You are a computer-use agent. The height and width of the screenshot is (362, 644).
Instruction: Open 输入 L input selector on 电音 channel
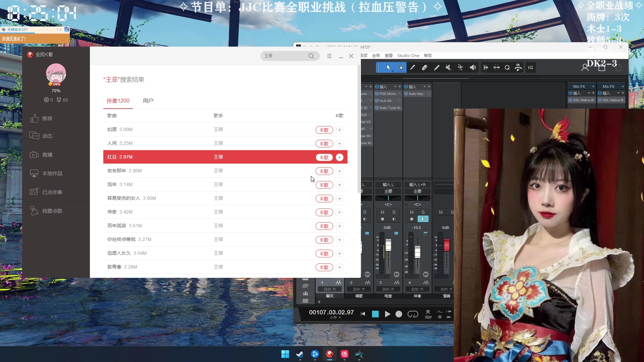tap(388, 185)
